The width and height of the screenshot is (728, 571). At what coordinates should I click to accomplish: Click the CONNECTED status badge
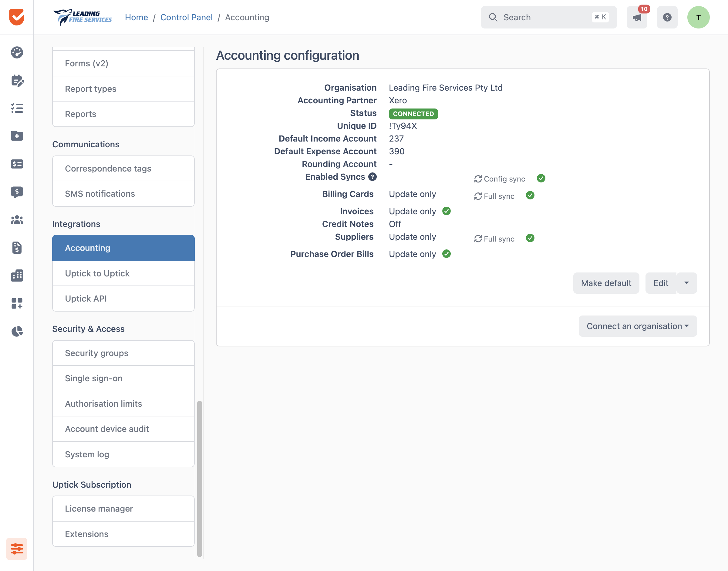[413, 114]
